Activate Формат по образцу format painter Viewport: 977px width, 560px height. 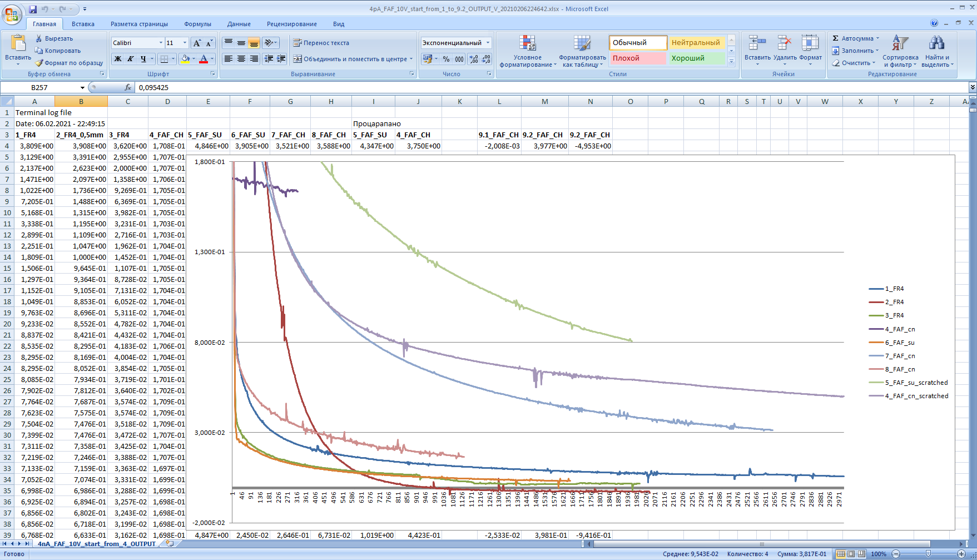coord(69,63)
